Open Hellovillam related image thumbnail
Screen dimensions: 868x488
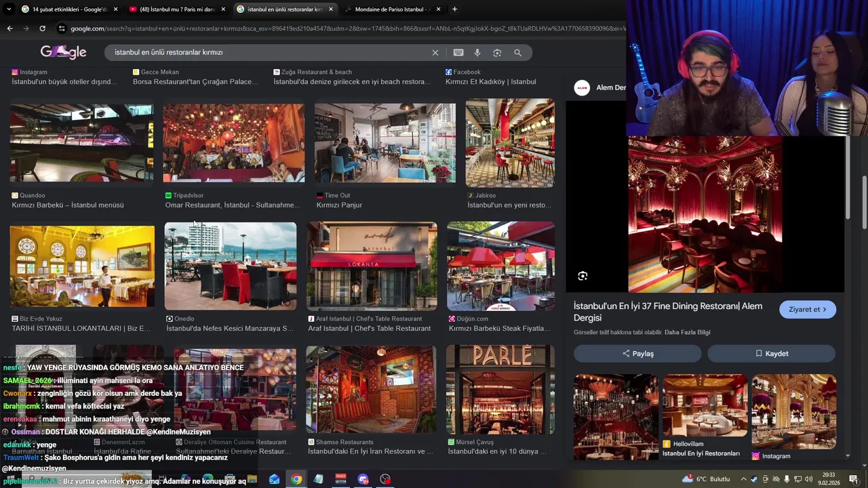click(705, 407)
